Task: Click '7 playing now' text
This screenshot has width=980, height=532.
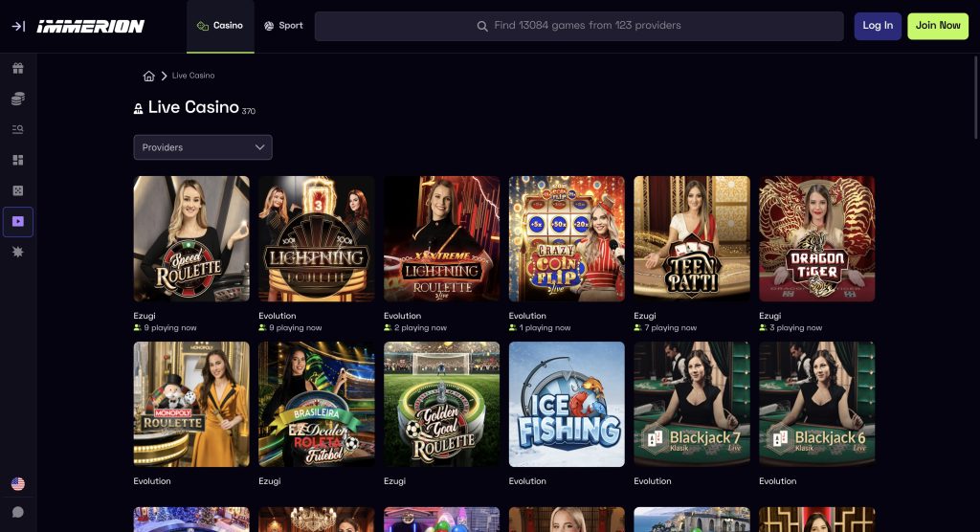Action: click(670, 327)
